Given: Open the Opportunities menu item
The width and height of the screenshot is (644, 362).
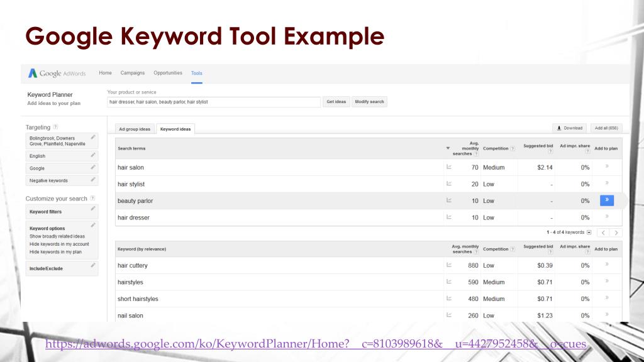Looking at the screenshot, I should pyautogui.click(x=167, y=73).
